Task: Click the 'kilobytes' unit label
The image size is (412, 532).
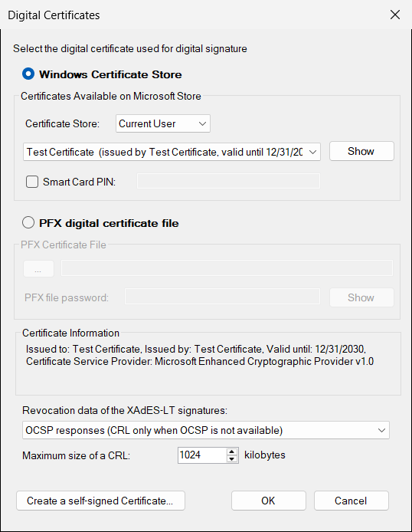Action: click(265, 455)
